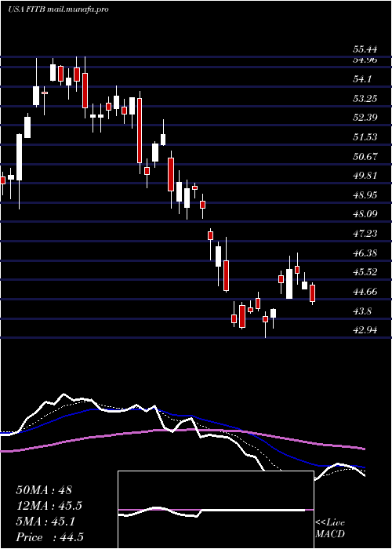Viewport: 392px width, 549px height.
Task: Click the 42.94 price axis label
Action: click(365, 330)
